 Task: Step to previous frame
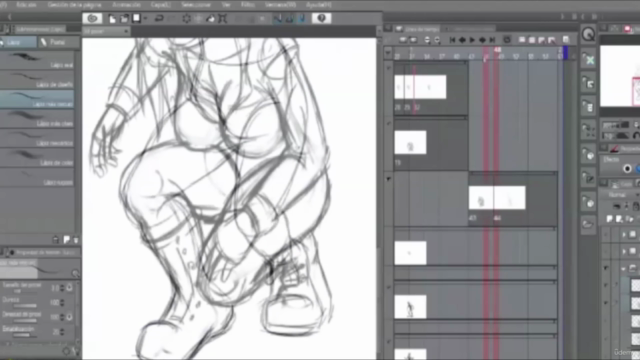(x=462, y=40)
